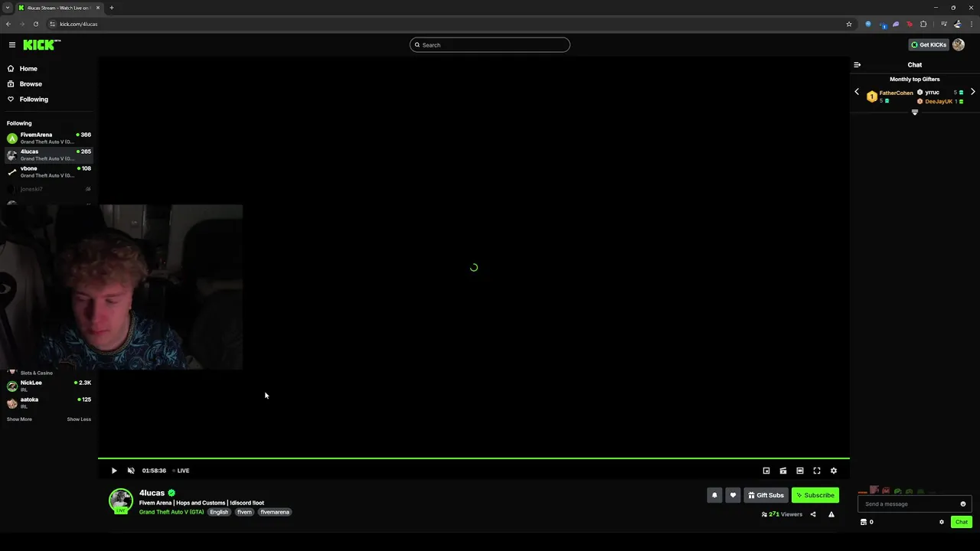Viewport: 980px width, 551px height.
Task: Click the green Chat send button
Action: click(x=962, y=522)
